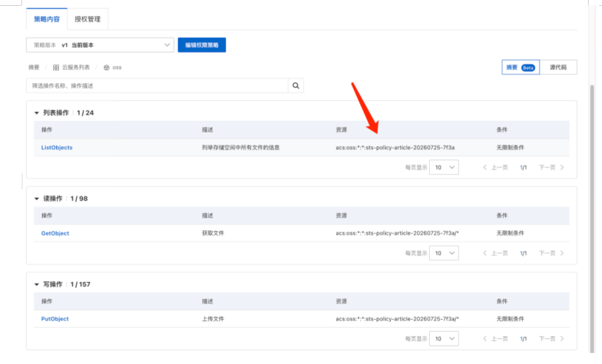This screenshot has height=364, width=602.
Task: Click the magnifier search icon
Action: (x=295, y=86)
